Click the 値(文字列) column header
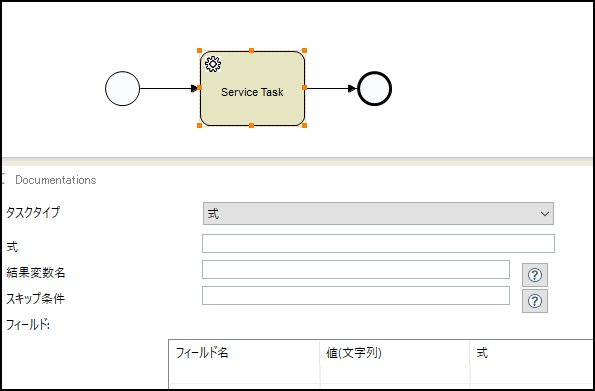Image resolution: width=595 pixels, height=391 pixels. point(354,353)
